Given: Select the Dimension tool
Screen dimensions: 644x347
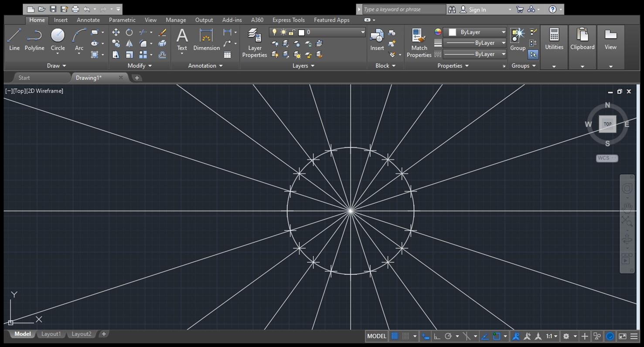Looking at the screenshot, I should pos(206,39).
